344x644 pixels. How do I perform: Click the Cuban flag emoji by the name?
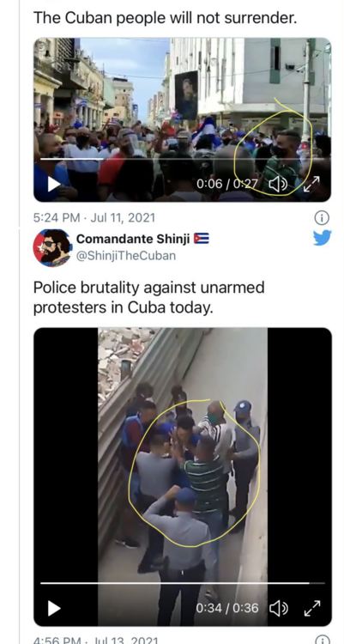202,239
